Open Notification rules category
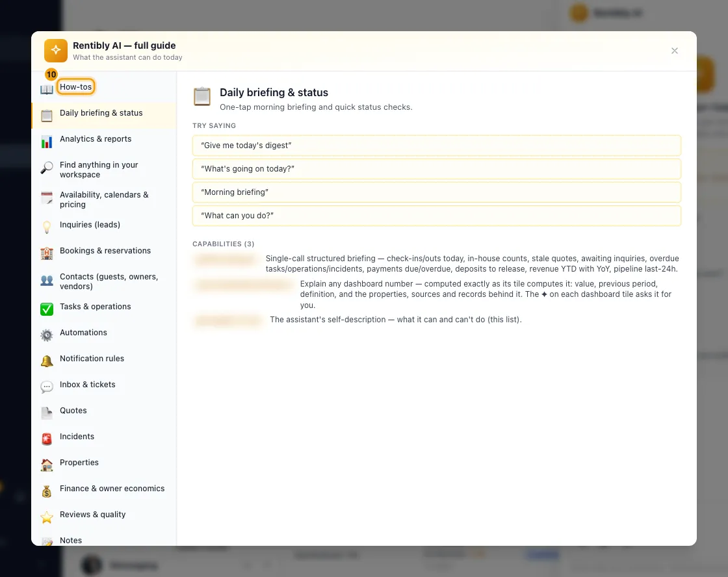 (104, 361)
